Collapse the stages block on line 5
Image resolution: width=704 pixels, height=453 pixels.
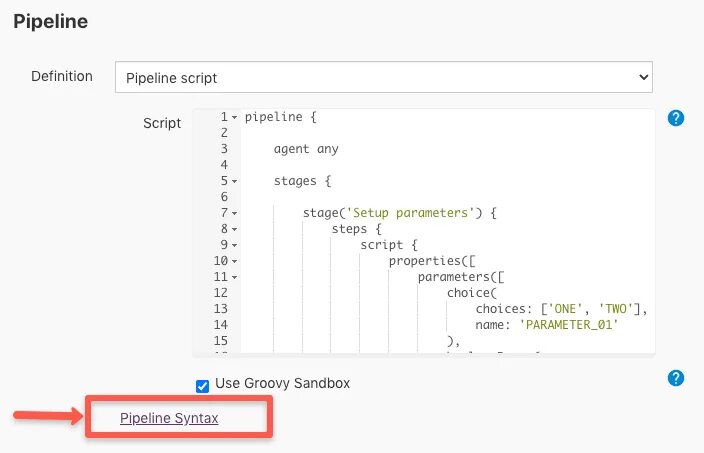coord(234,182)
